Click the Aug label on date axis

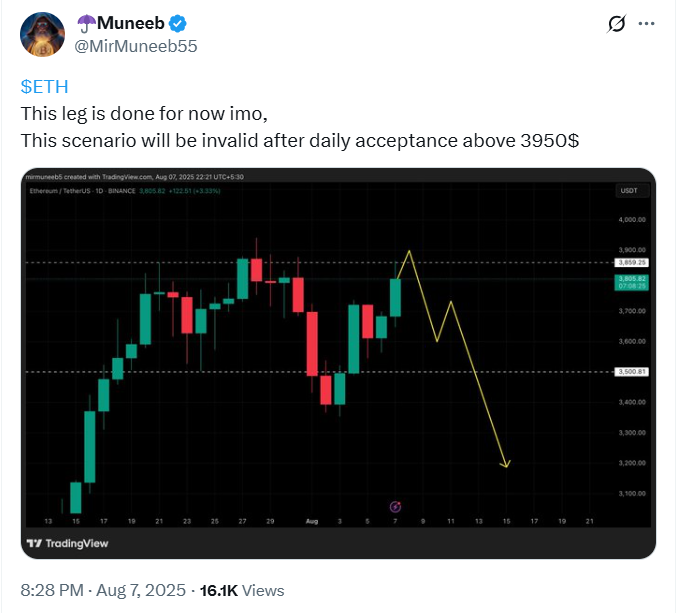312,521
